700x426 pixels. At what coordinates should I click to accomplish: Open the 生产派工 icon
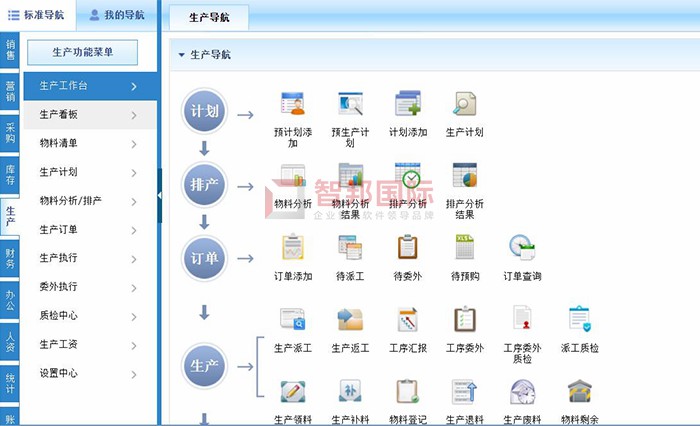point(293,319)
